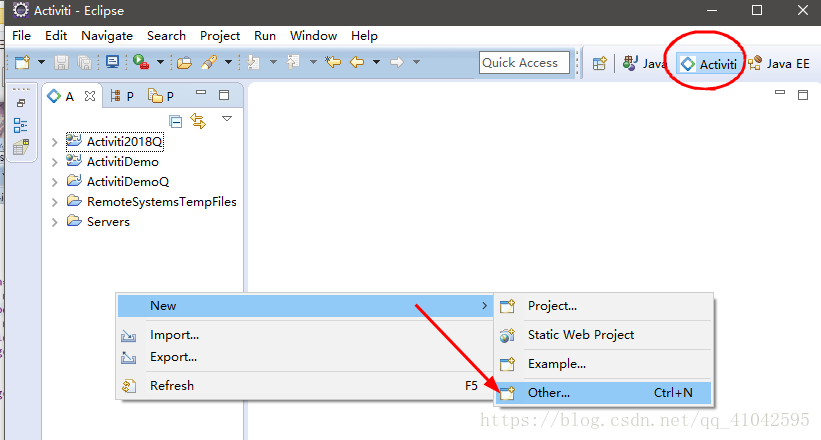Minimize the editor area
821x440 pixels.
coord(780,93)
